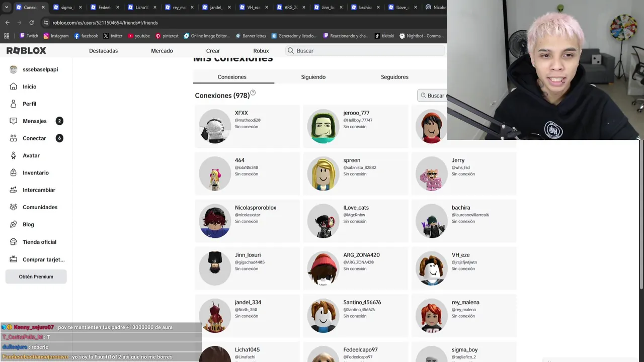
Task: Click the avatar thumbnail of 464
Action: (215, 173)
